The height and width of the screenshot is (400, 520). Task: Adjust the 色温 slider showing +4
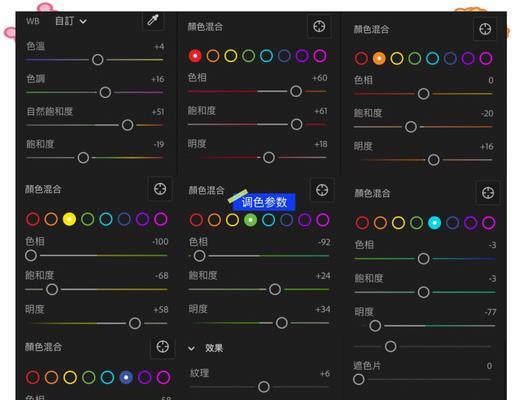click(x=98, y=60)
